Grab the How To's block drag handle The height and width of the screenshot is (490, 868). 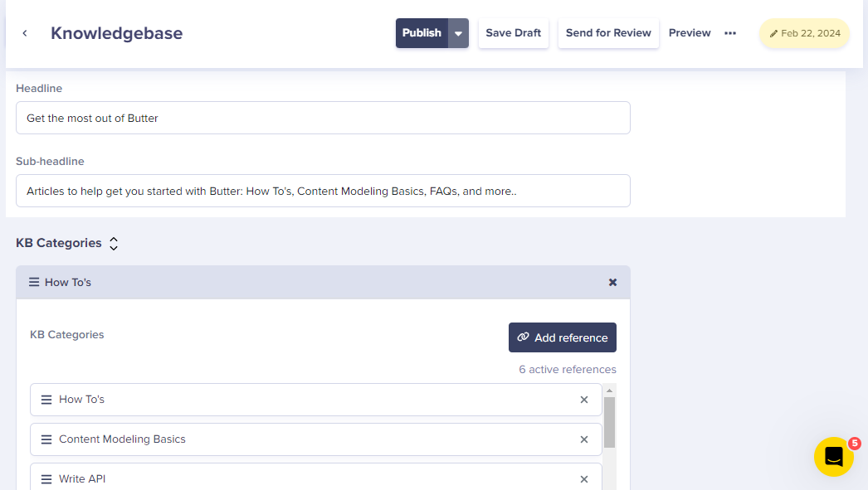point(34,282)
